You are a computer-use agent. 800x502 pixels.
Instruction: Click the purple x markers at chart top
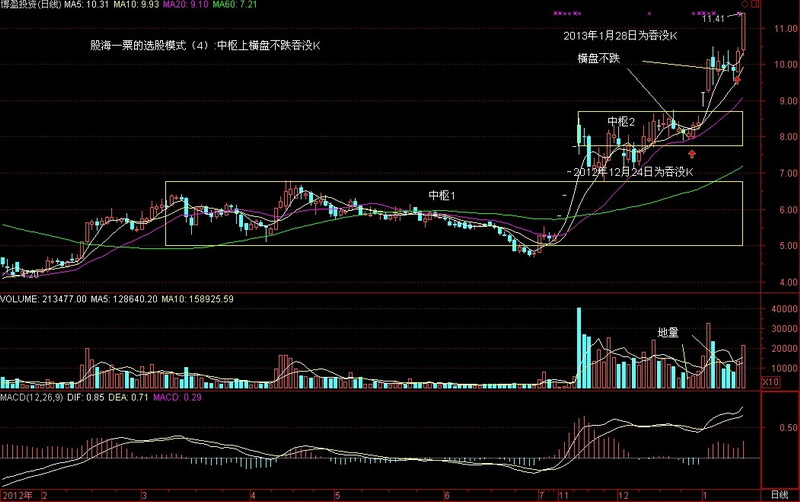point(567,14)
